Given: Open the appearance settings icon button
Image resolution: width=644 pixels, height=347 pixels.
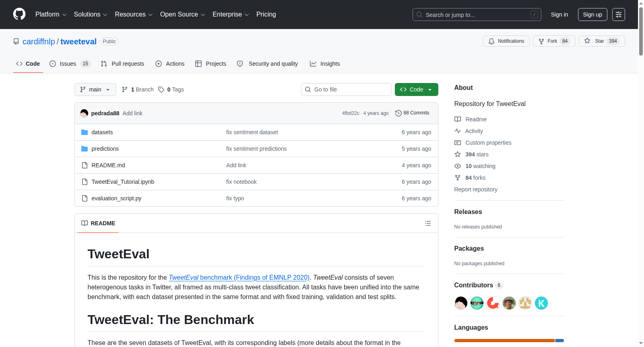Looking at the screenshot, I should pyautogui.click(x=619, y=15).
